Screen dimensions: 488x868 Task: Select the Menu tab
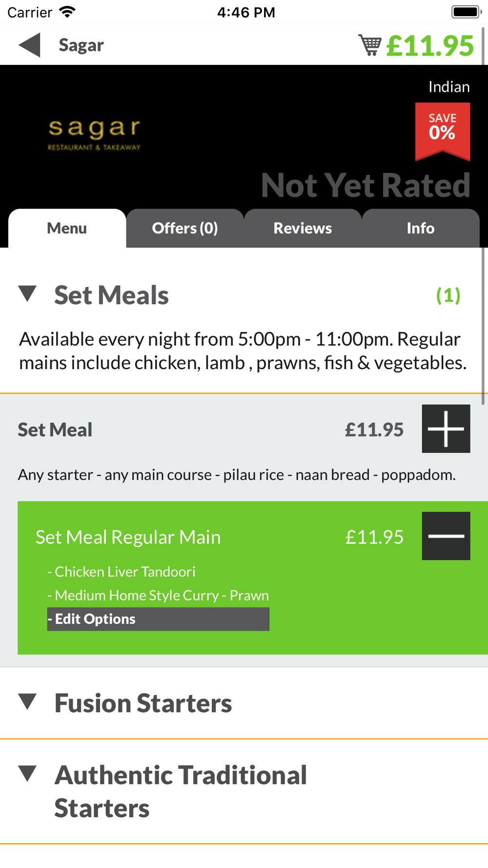(67, 228)
